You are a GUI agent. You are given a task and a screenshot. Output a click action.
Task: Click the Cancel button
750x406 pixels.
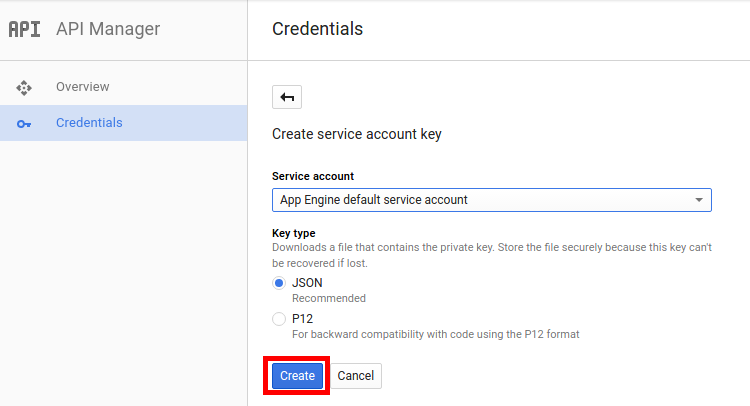pyautogui.click(x=356, y=376)
